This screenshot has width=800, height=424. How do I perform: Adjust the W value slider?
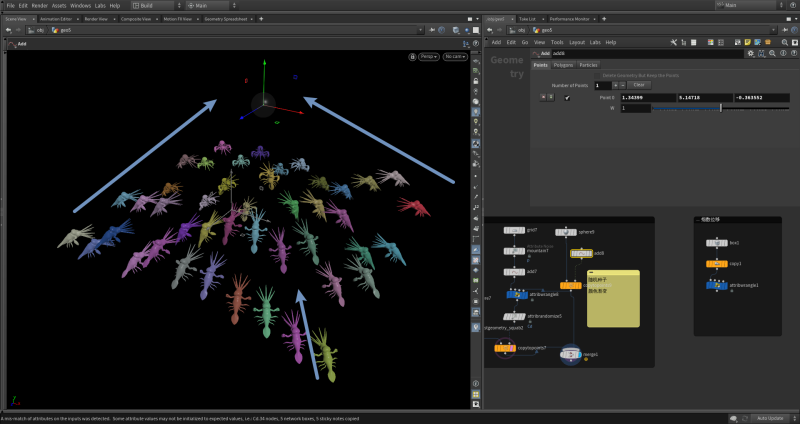(x=720, y=108)
